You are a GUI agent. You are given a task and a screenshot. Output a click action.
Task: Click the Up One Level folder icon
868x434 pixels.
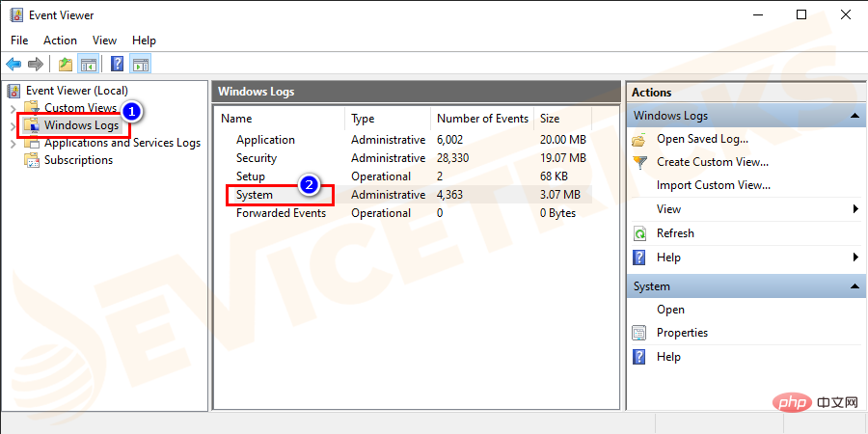(x=65, y=65)
